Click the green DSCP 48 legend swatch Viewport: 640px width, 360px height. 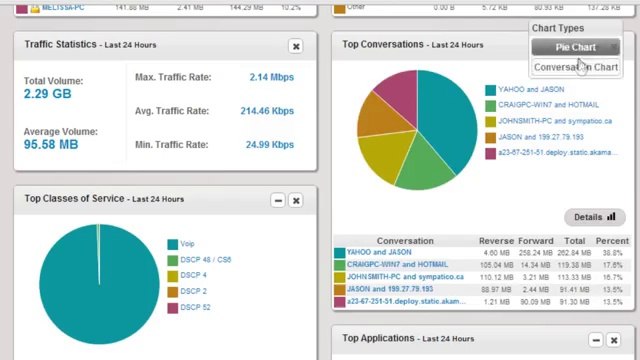pos(173,260)
